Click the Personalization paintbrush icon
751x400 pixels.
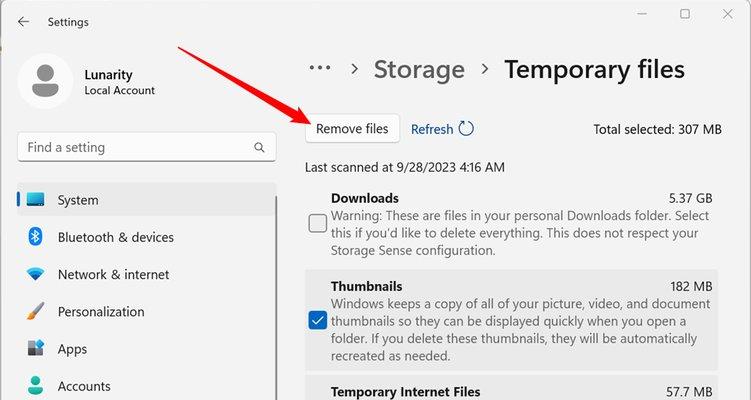(x=35, y=311)
